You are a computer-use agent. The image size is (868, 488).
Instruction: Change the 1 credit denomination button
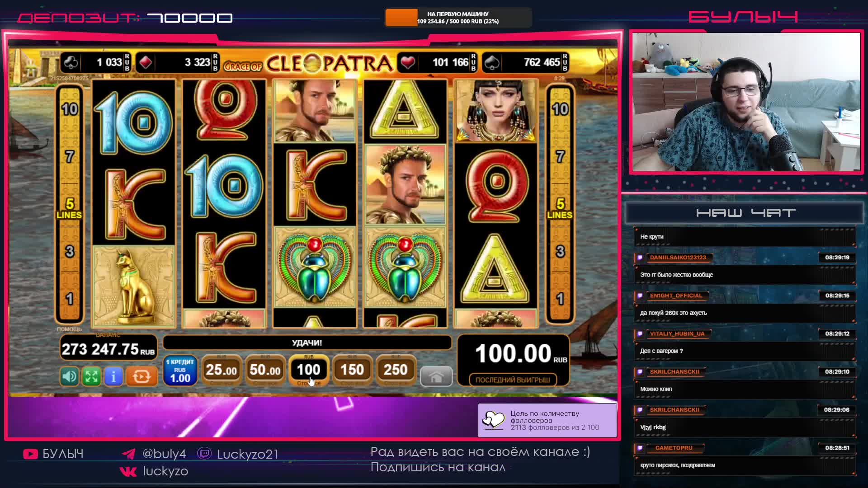[x=180, y=371]
